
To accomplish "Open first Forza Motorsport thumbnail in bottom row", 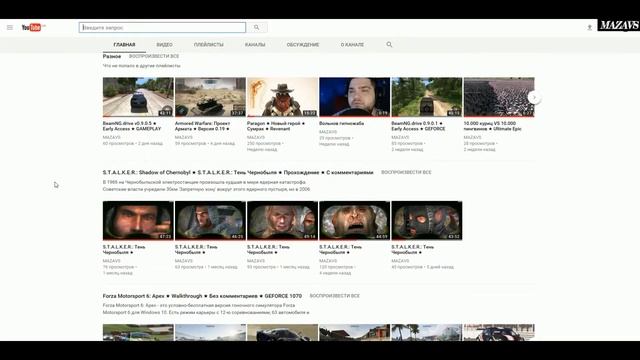I will [x=138, y=333].
